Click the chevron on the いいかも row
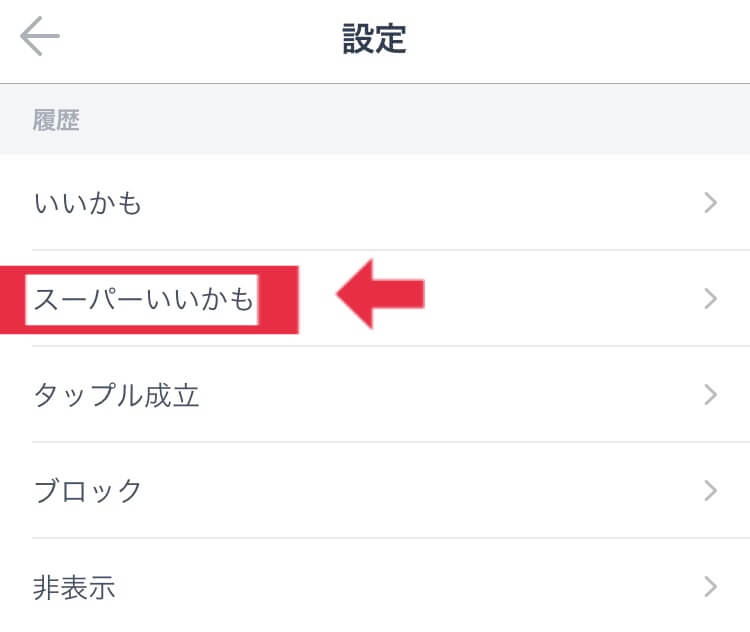The height and width of the screenshot is (632, 750). [711, 204]
